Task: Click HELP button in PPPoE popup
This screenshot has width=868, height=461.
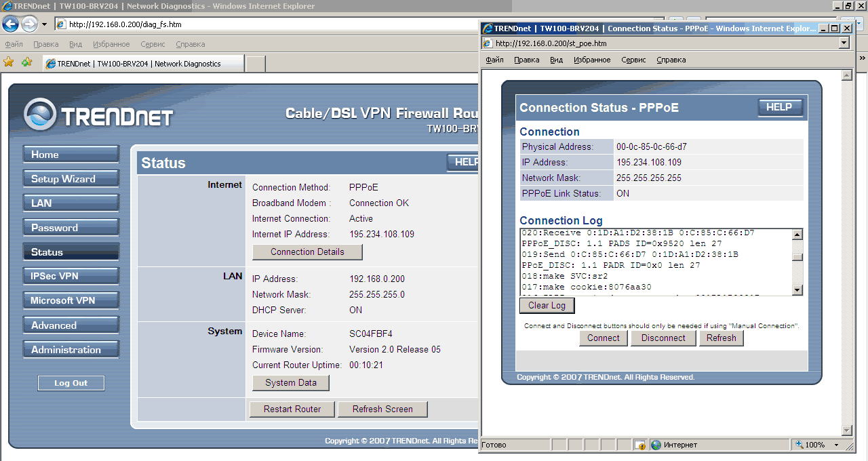Action: pos(780,108)
